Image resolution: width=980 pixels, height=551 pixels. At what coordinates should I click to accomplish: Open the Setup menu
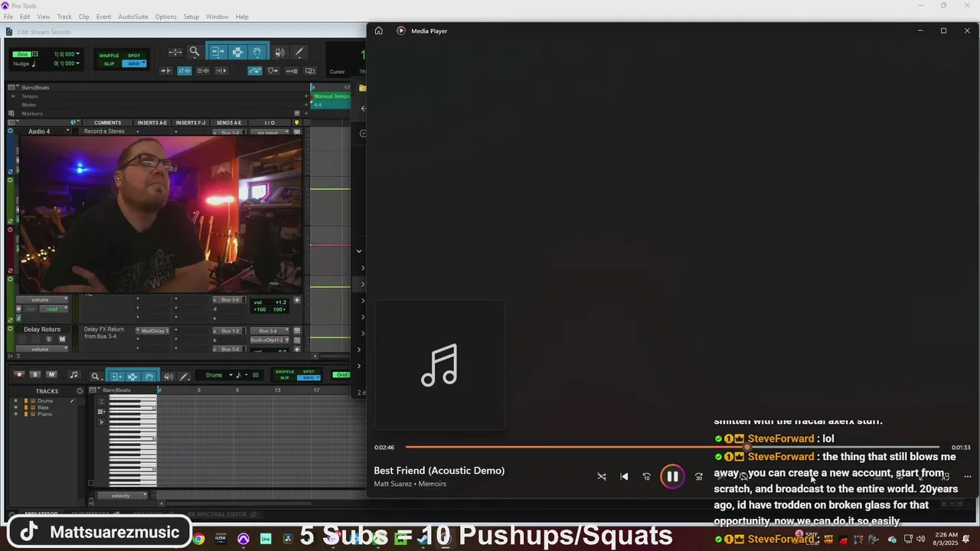pyautogui.click(x=191, y=17)
